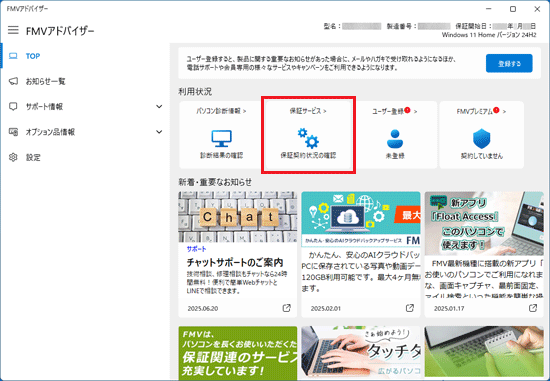Click the date 2025.06.20
Viewport: 550px width, 381px height.
click(202, 309)
